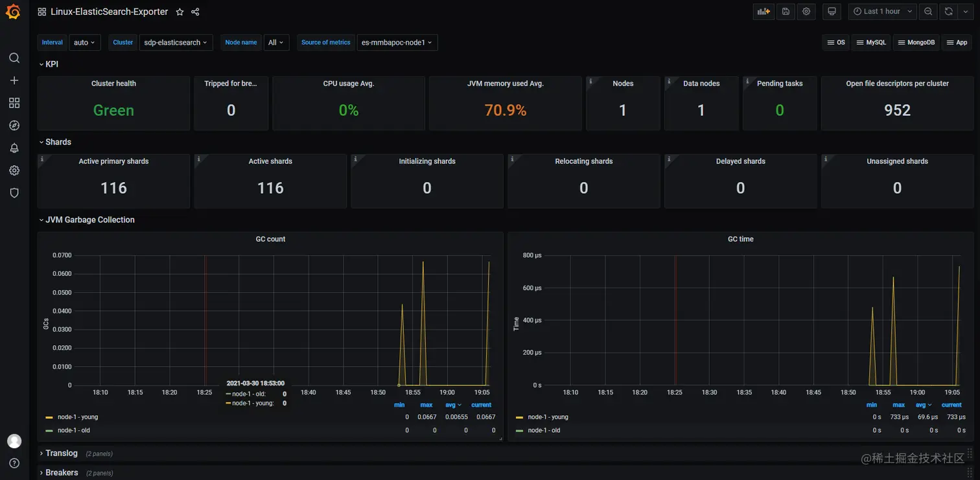Open the Grafana home logo
Viewport: 980px width, 480px height.
coord(14,12)
